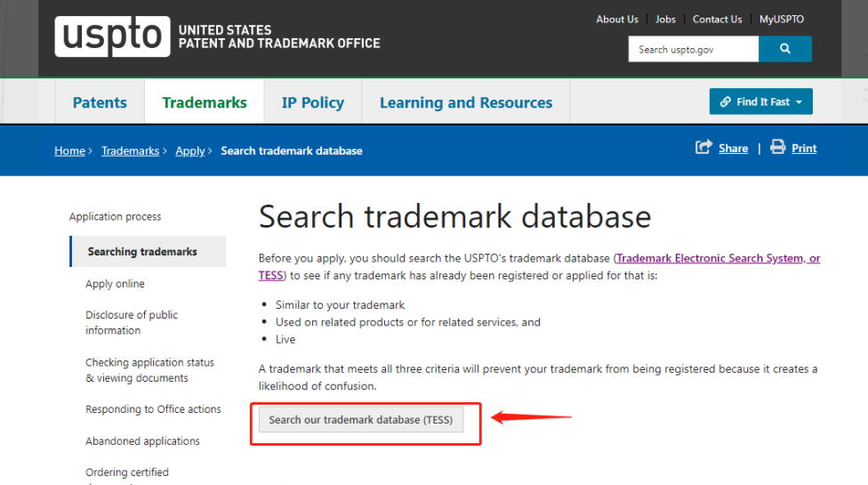Screen dimensions: 868x485
Task: Click the USPTO logo
Action: coord(112,36)
